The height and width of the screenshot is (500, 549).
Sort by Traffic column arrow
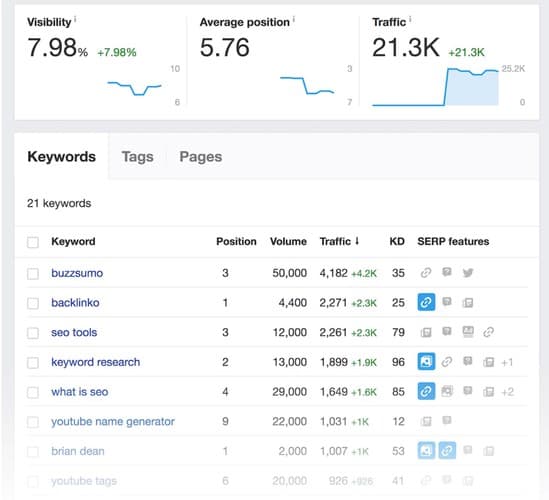pyautogui.click(x=357, y=241)
